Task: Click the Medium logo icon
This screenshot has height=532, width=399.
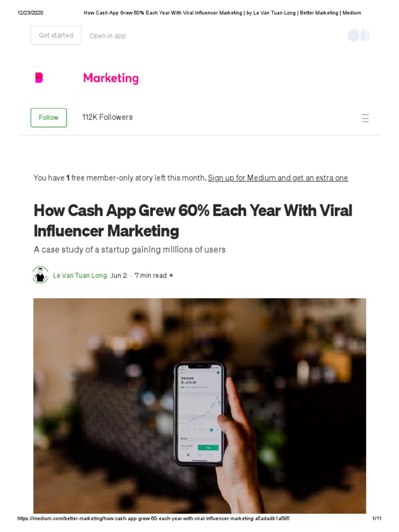Action: (x=358, y=35)
